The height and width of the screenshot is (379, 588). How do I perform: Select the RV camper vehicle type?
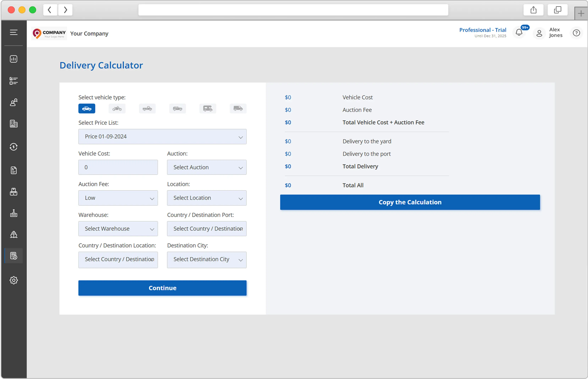(x=208, y=109)
